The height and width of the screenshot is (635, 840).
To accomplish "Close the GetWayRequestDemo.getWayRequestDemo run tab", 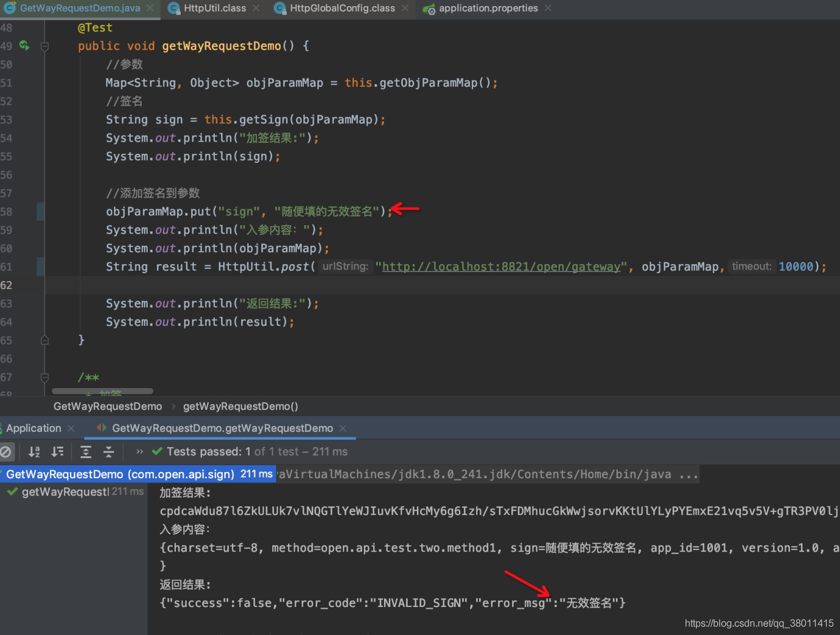I will coord(342,428).
